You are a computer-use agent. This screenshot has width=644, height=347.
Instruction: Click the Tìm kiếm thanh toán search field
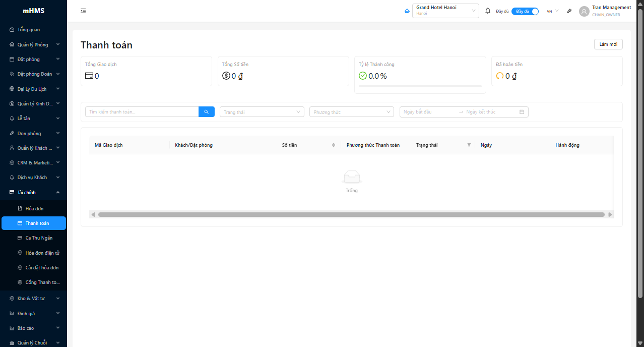tap(142, 112)
